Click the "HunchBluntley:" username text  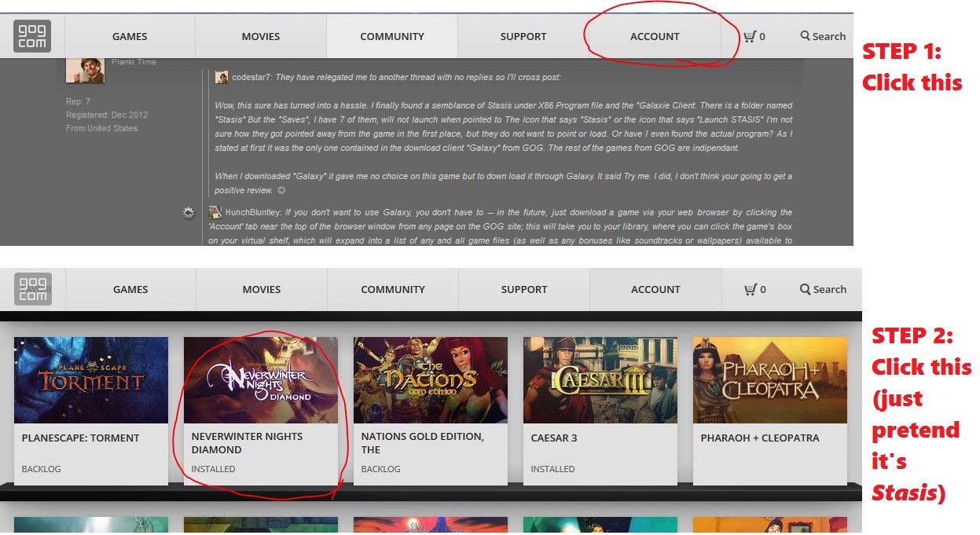255,212
